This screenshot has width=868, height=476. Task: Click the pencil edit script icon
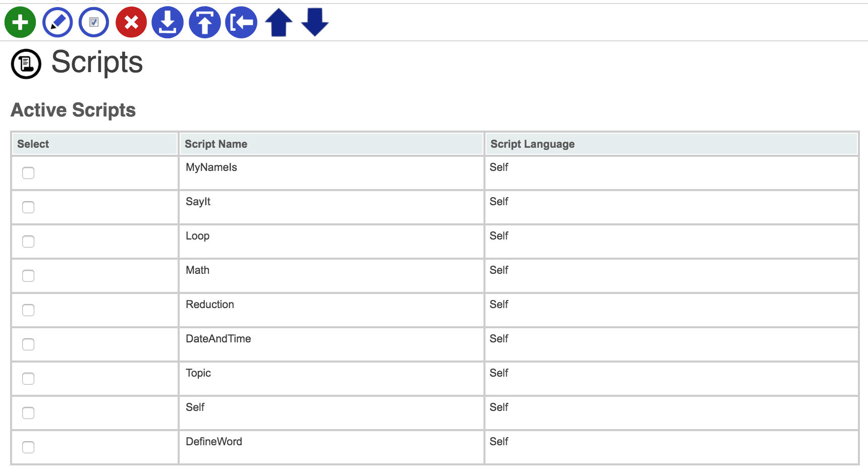58,23
